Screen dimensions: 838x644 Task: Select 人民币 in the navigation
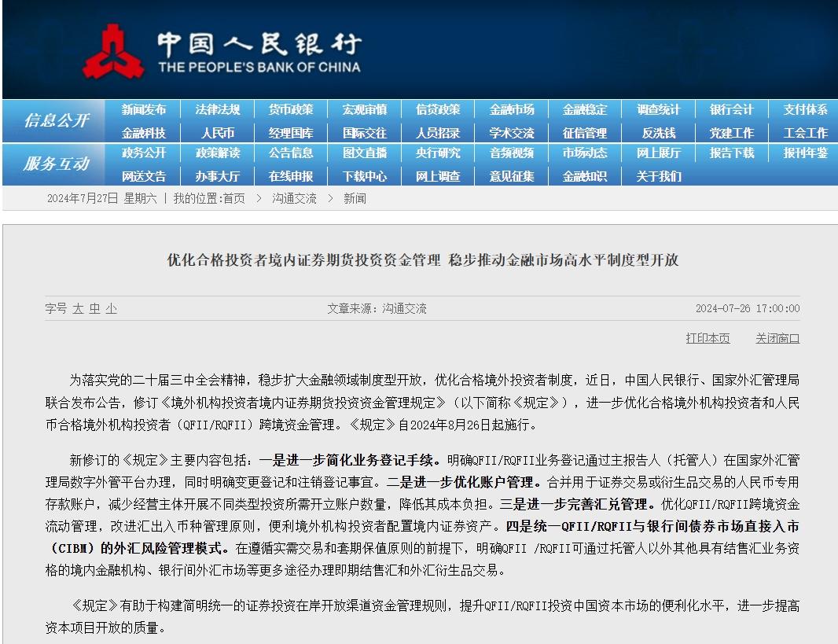[217, 133]
